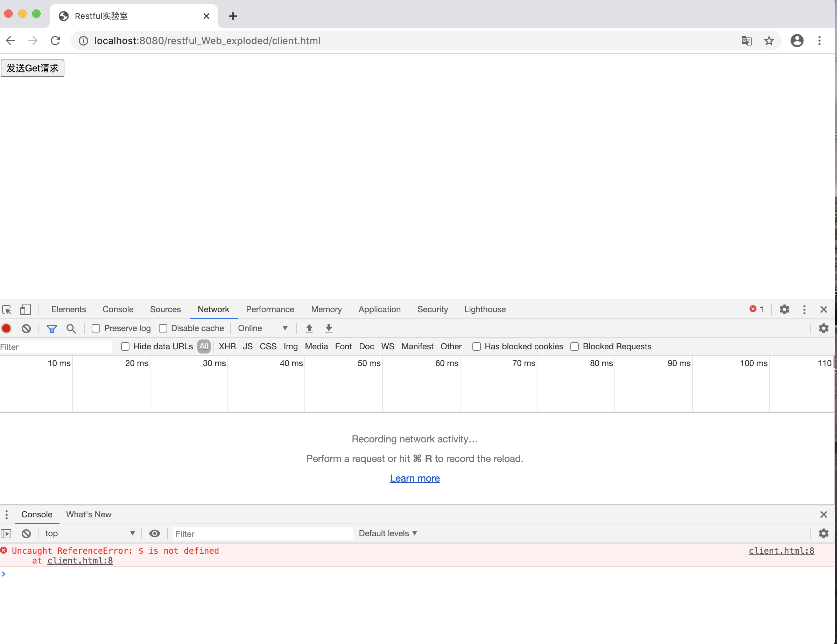Focus the Console Filter input

[262, 534]
